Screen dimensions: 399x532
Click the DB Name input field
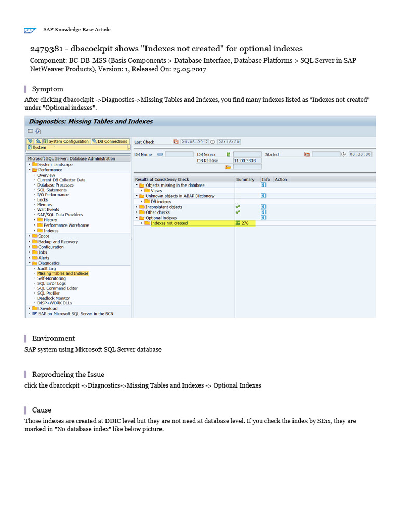coord(179,154)
